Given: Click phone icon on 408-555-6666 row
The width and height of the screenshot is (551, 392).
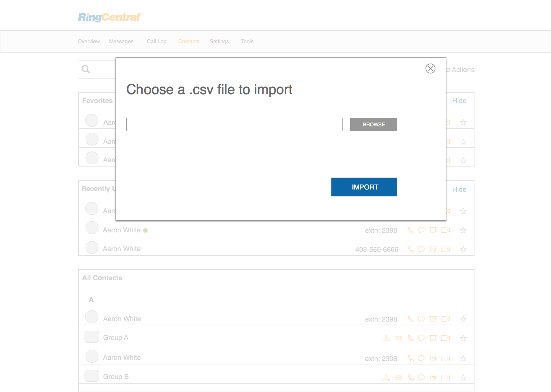Looking at the screenshot, I should point(411,249).
